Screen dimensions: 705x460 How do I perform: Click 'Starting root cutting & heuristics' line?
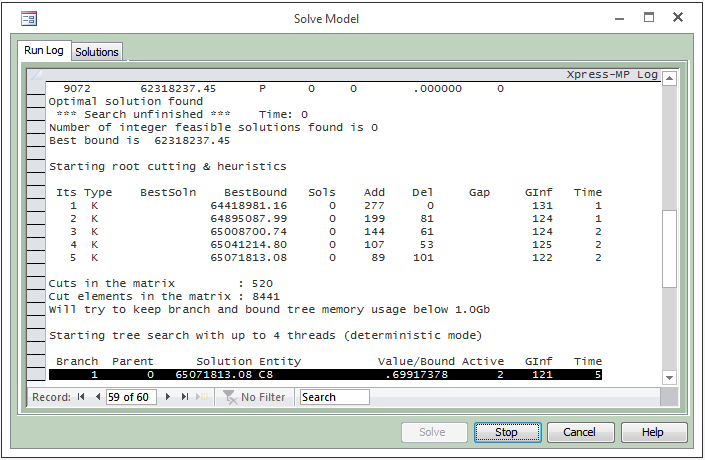click(x=168, y=167)
